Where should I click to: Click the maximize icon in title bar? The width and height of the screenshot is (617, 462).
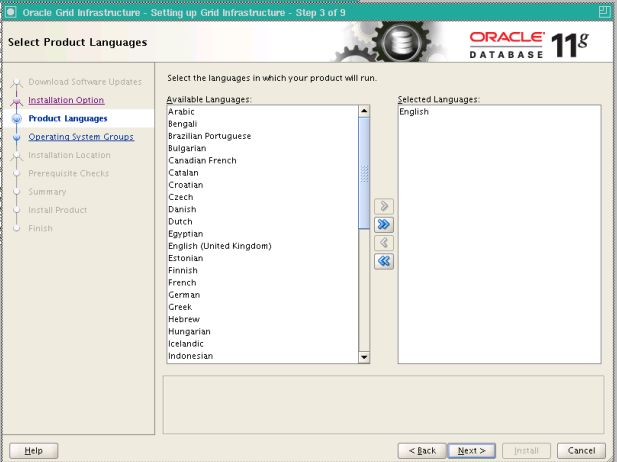(x=604, y=12)
